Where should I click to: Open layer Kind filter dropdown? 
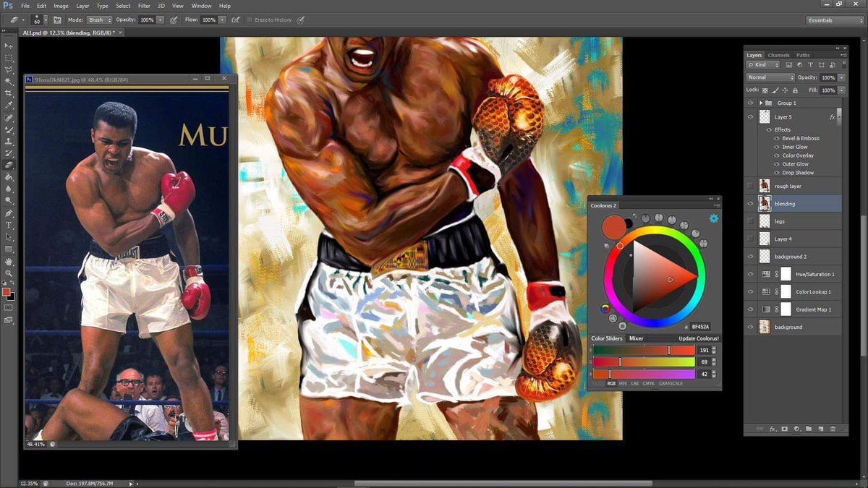pos(762,65)
